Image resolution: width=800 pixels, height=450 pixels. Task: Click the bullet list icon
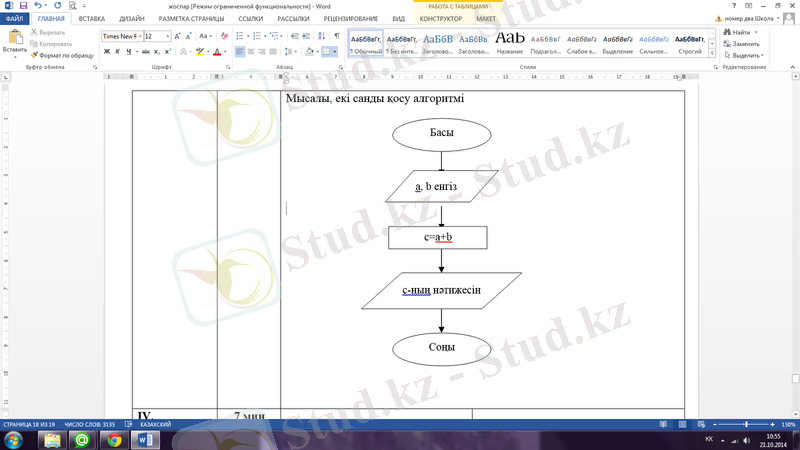point(241,36)
